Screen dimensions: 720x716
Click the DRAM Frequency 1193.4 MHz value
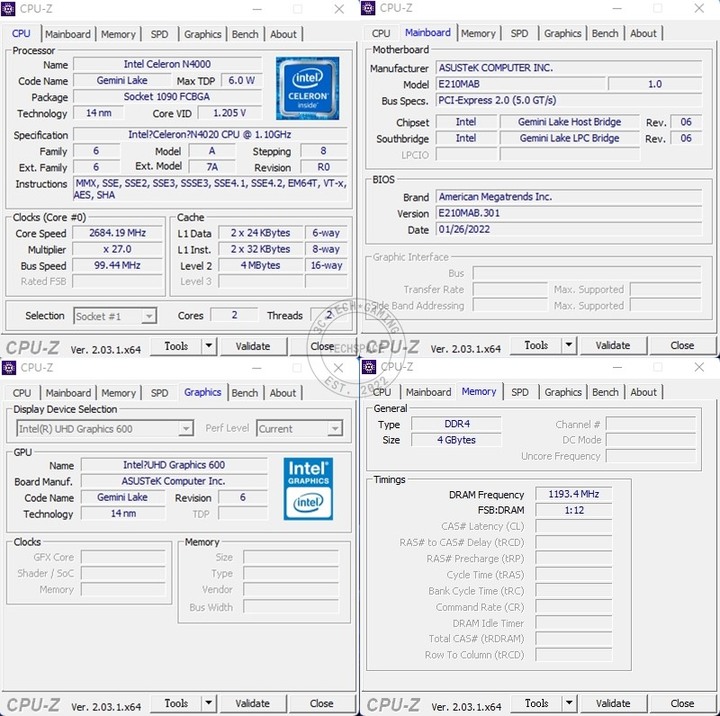pyautogui.click(x=574, y=494)
